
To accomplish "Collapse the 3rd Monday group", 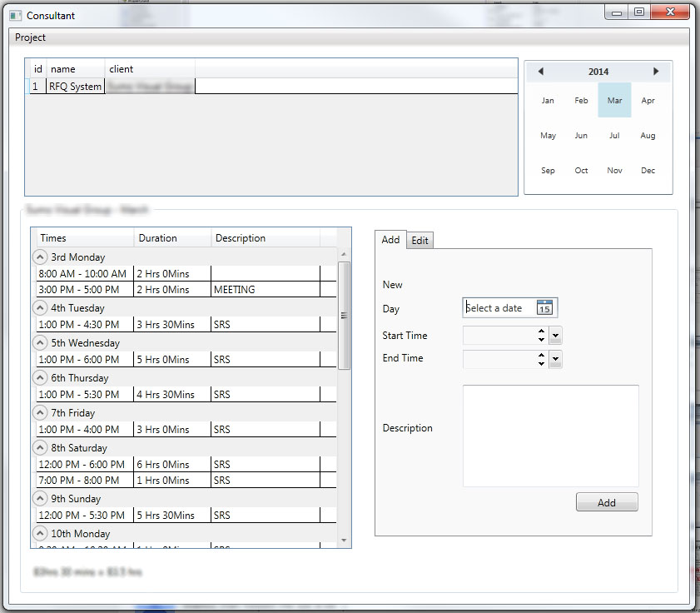I will pyautogui.click(x=40, y=257).
